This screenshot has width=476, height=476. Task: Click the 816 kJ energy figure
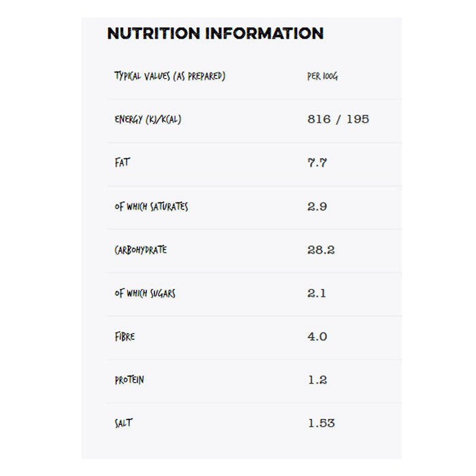click(319, 119)
